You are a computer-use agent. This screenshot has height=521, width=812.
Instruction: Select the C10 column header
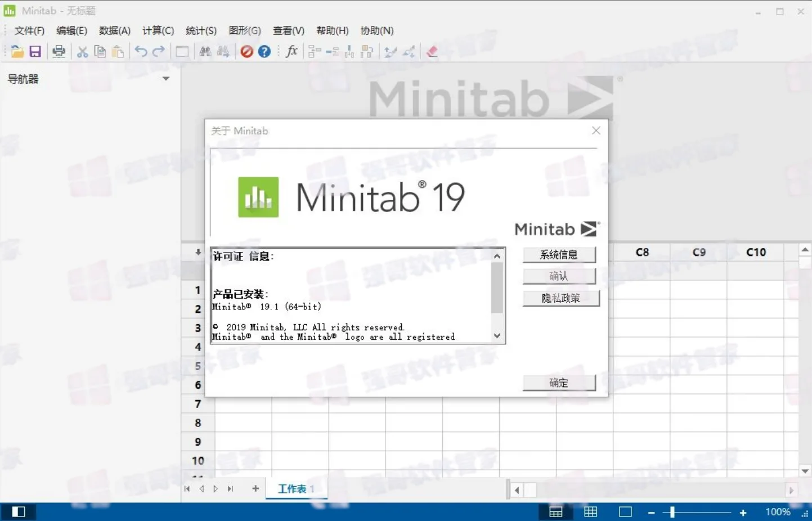756,253
